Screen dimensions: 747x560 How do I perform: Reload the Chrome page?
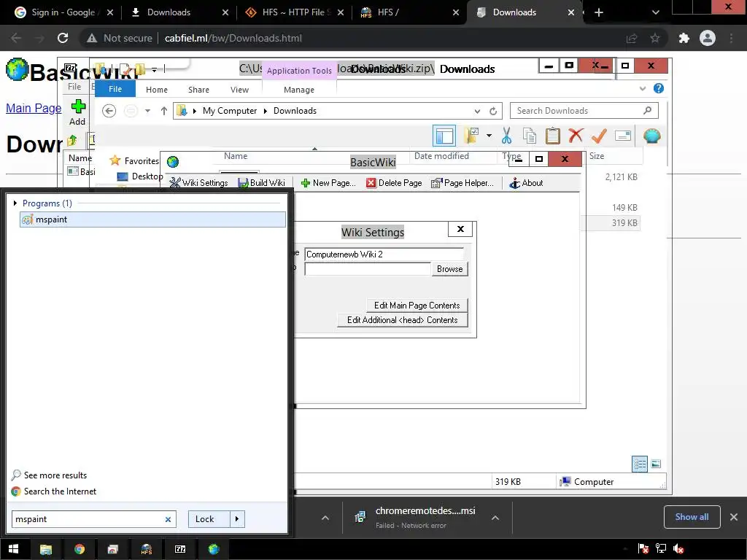coord(63,38)
